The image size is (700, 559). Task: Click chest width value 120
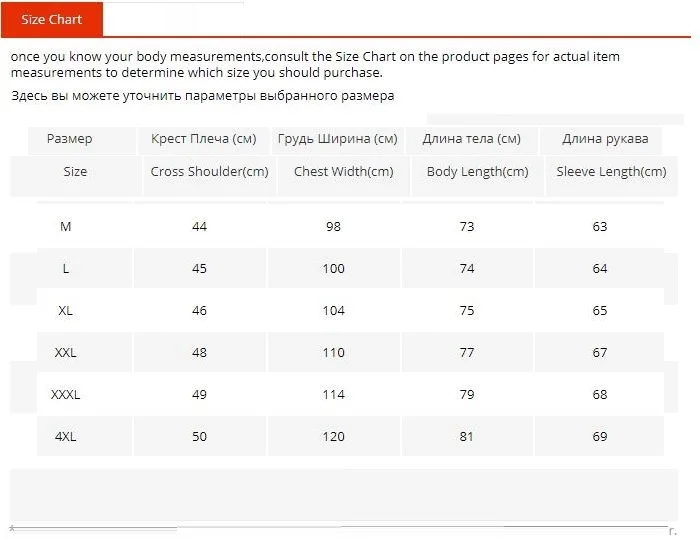tap(334, 437)
